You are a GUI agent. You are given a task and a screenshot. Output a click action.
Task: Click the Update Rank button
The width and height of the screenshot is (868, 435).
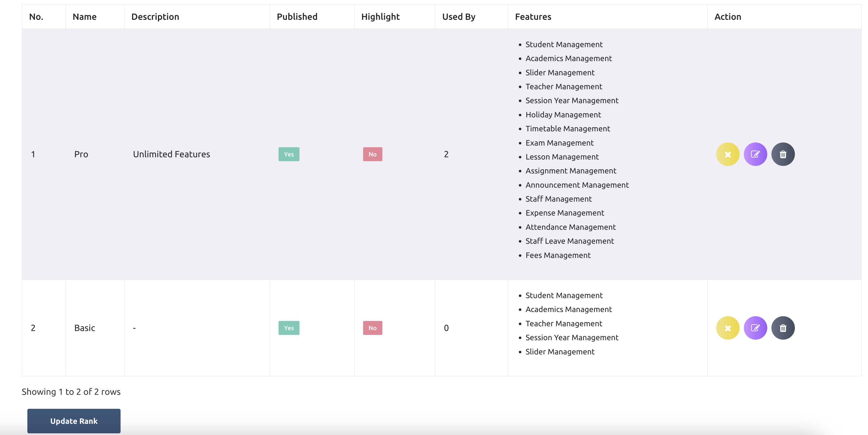tap(73, 421)
